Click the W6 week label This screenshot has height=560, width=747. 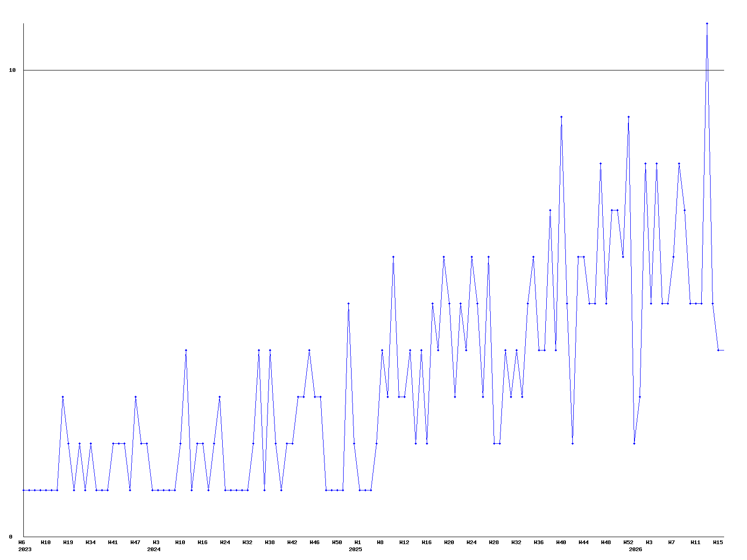point(21,542)
